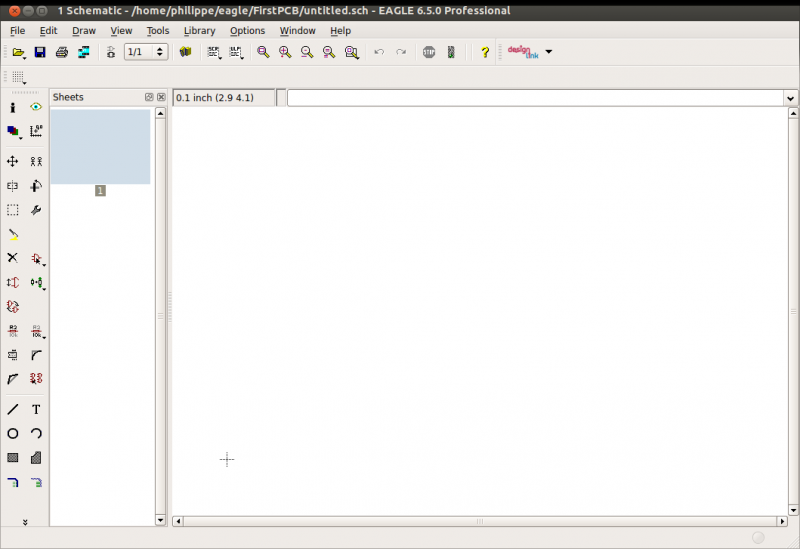This screenshot has height=549, width=800.
Task: Toggle the Show (eye) tool
Action: [x=36, y=107]
